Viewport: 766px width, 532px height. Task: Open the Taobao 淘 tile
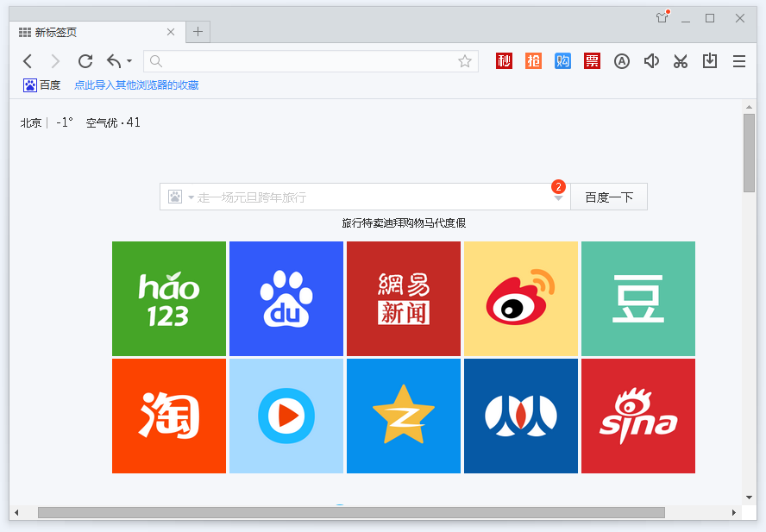click(169, 416)
